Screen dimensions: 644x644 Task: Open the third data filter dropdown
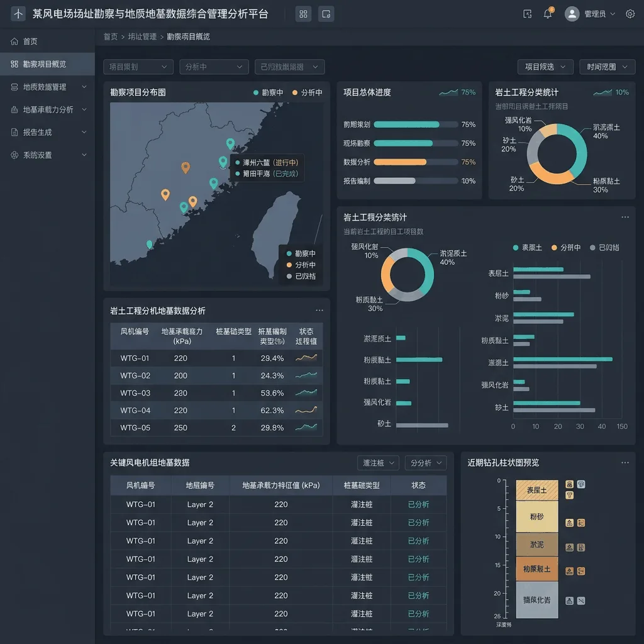pos(289,67)
